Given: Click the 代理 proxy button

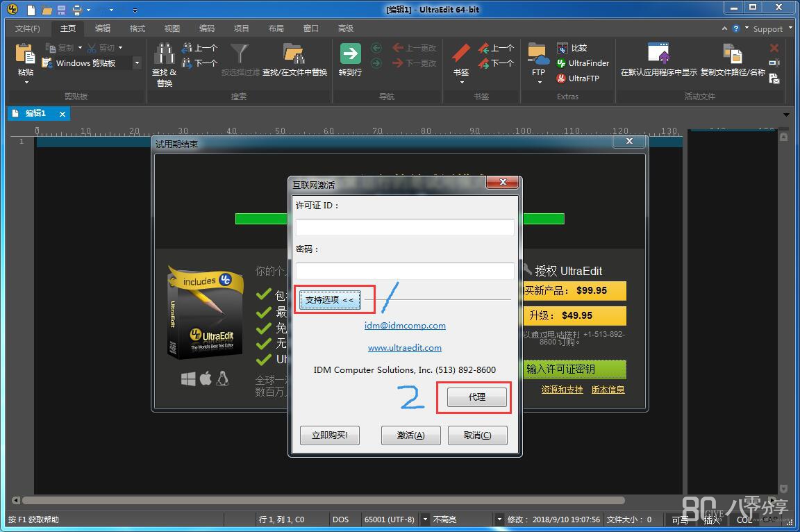Looking at the screenshot, I should (x=477, y=397).
